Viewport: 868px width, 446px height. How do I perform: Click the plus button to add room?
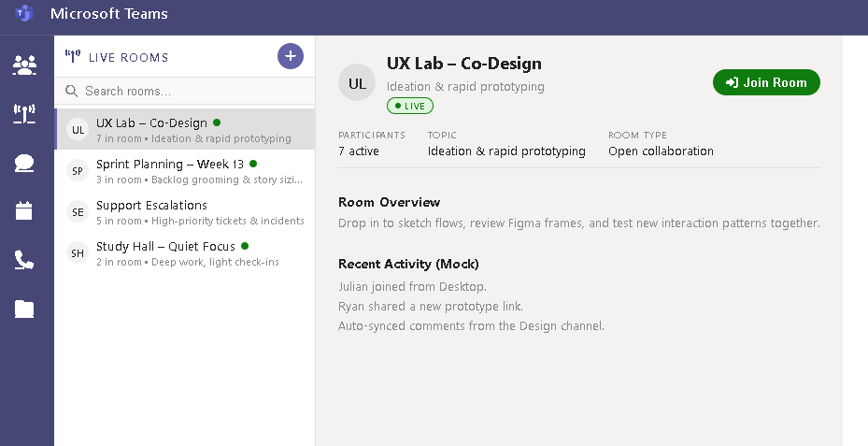tap(291, 56)
